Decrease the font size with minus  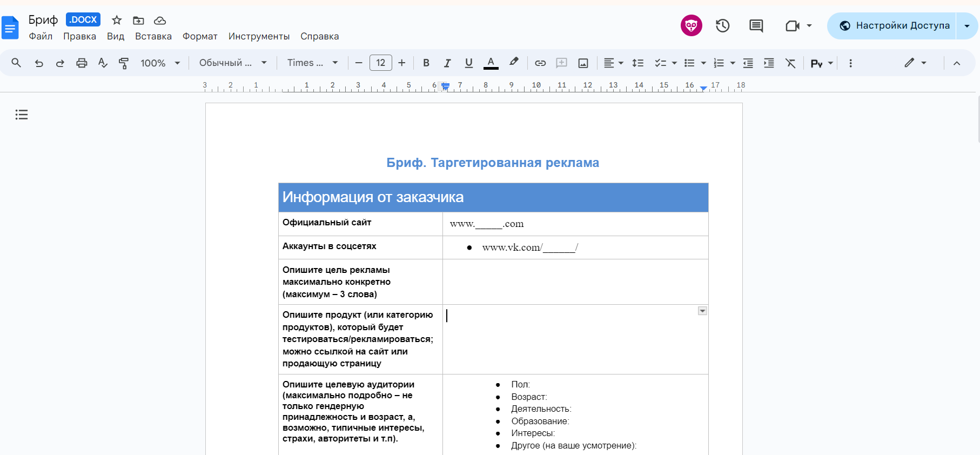359,63
